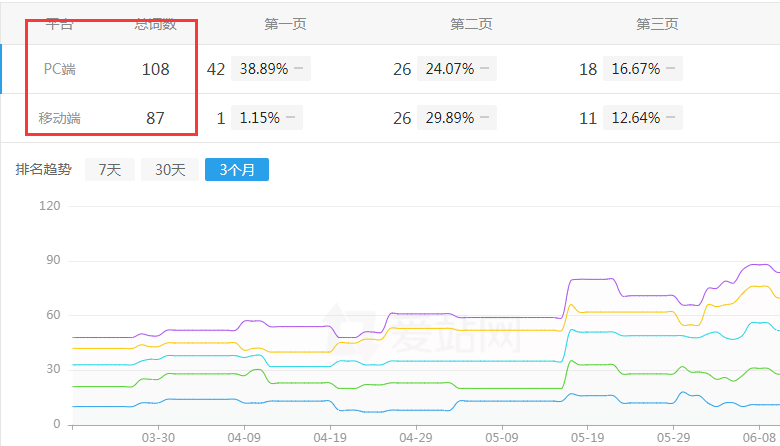Select the PC端 platform row
Image resolution: width=780 pixels, height=446 pixels.
click(x=60, y=69)
